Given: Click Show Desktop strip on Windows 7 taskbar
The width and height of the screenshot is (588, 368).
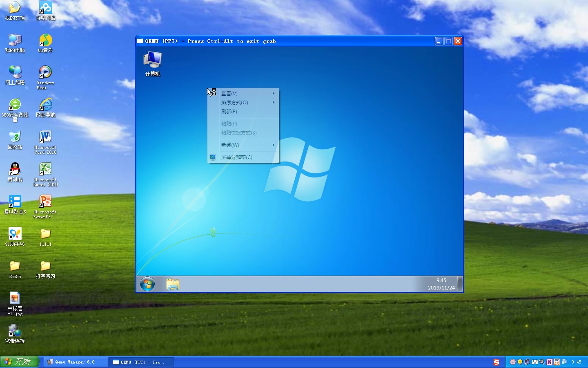Looking at the screenshot, I should coord(460,284).
